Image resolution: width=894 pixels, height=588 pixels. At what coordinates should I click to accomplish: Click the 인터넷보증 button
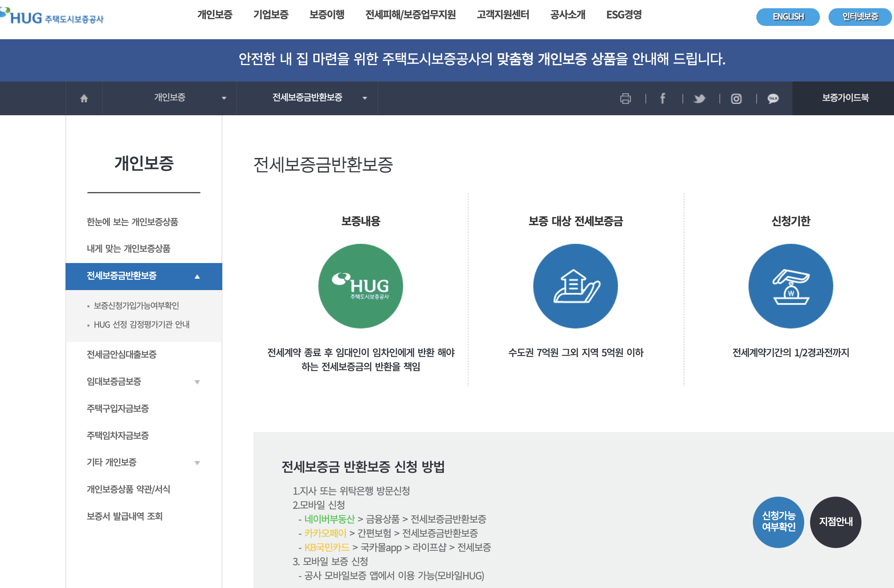click(860, 17)
